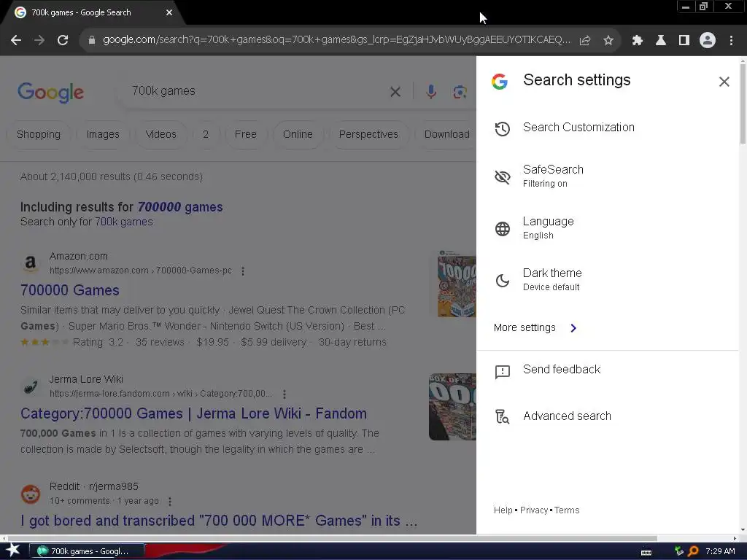Viewport: 747px width, 560px height.
Task: Close the Search settings panel
Action: [x=724, y=82]
